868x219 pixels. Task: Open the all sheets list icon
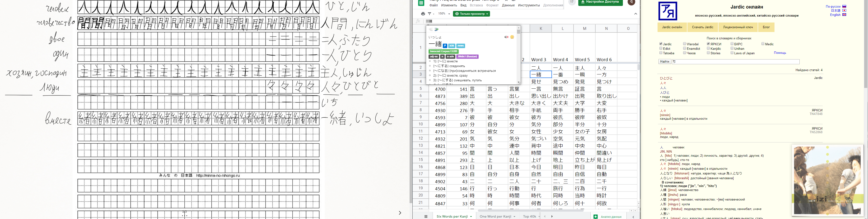coord(426,216)
